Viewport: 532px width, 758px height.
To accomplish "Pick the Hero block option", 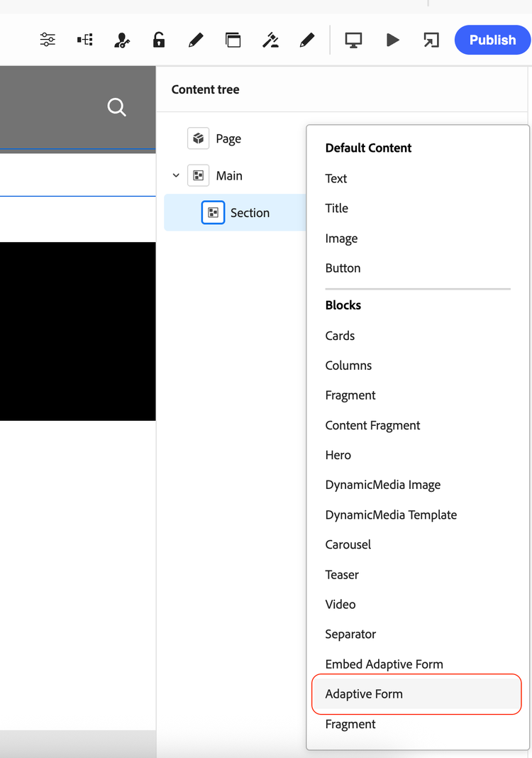I will point(338,455).
